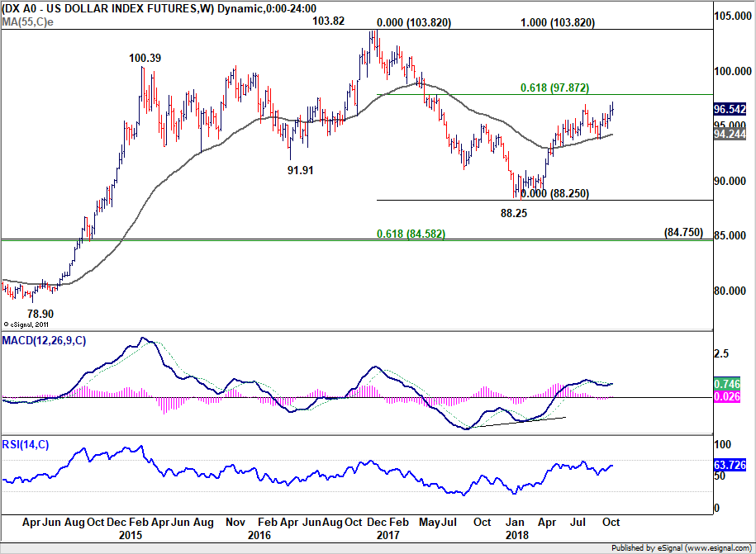Screen dimensions: 756x554
Task: Select the 0.618 (97.872) Fibonacci level label
Action: (554, 88)
